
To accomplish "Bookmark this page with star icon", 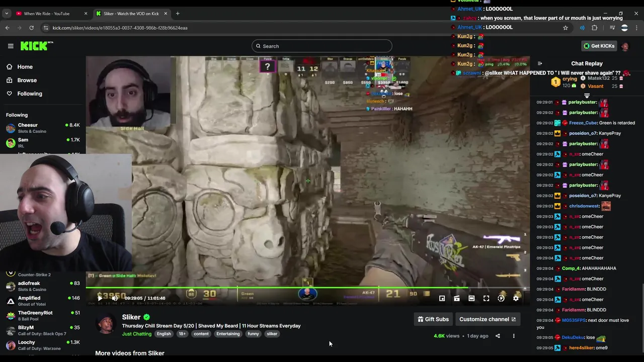I will pos(566,28).
